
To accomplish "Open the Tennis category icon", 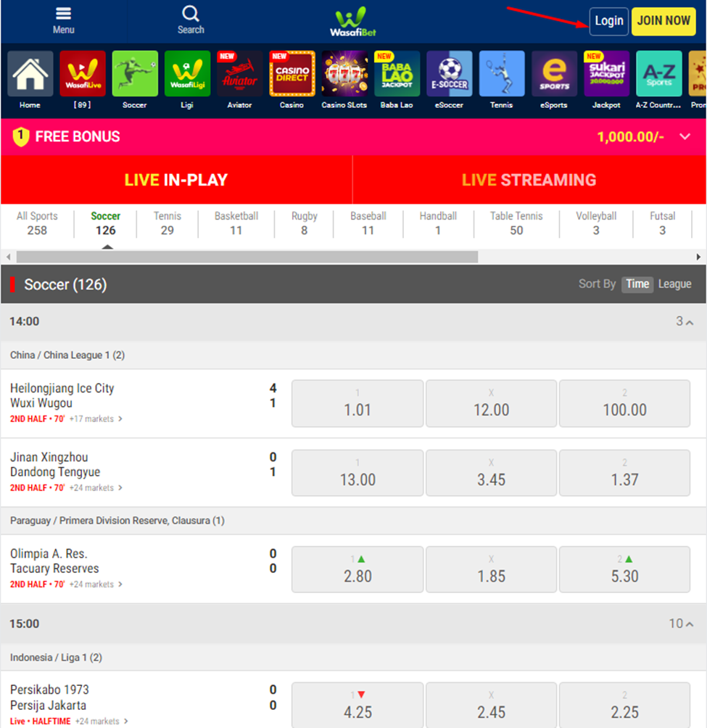I will pyautogui.click(x=502, y=74).
